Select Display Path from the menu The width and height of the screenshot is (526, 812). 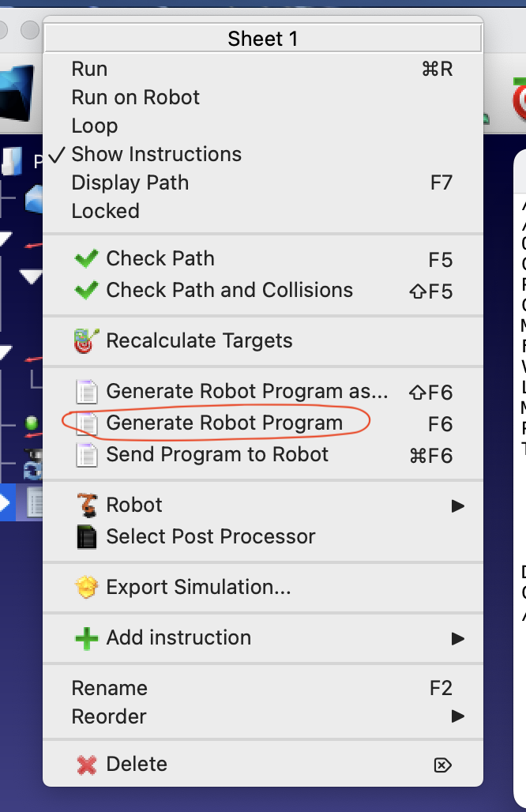coord(130,182)
